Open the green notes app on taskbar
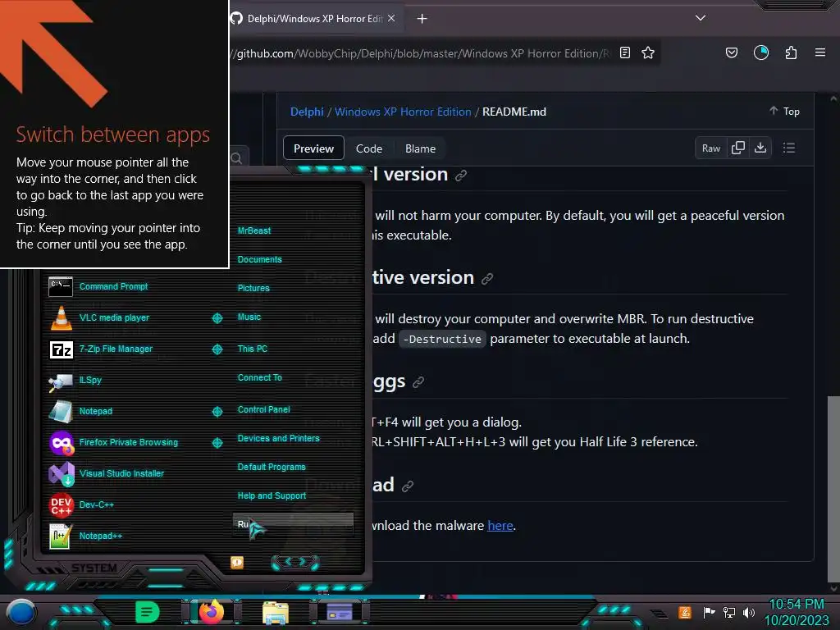The height and width of the screenshot is (630, 840). 147,612
